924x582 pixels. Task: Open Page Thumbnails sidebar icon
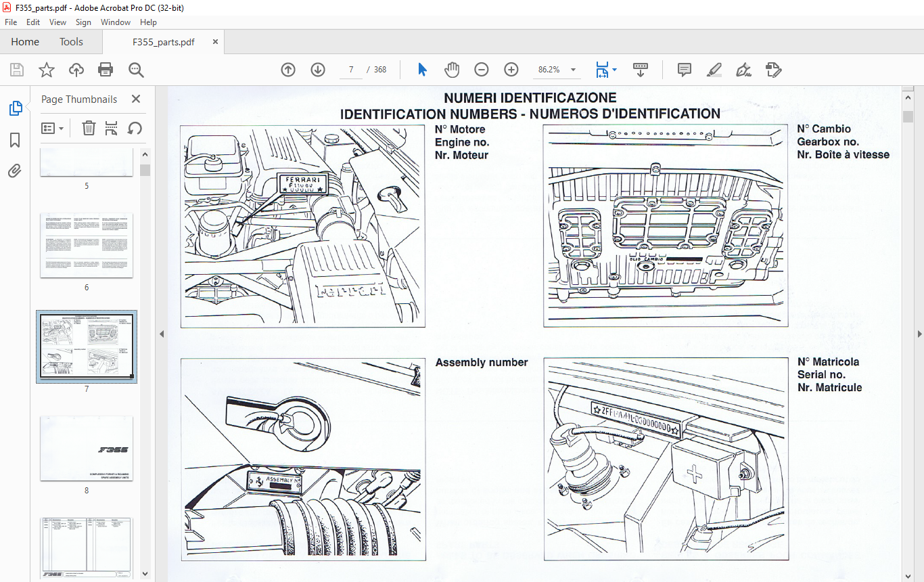[x=15, y=108]
